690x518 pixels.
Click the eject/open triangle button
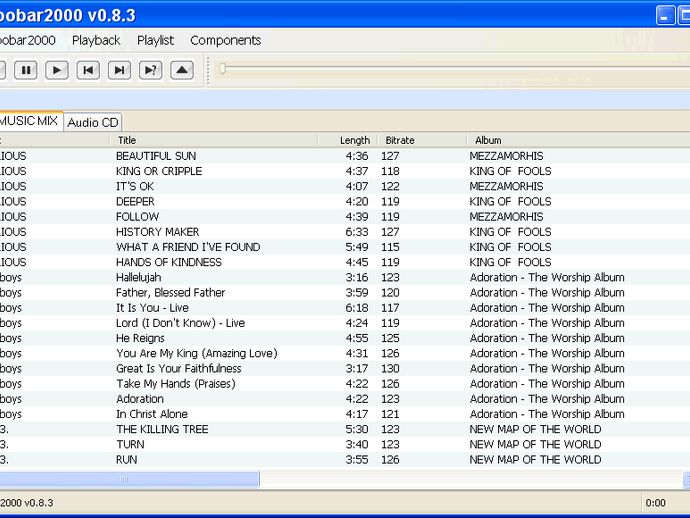182,70
